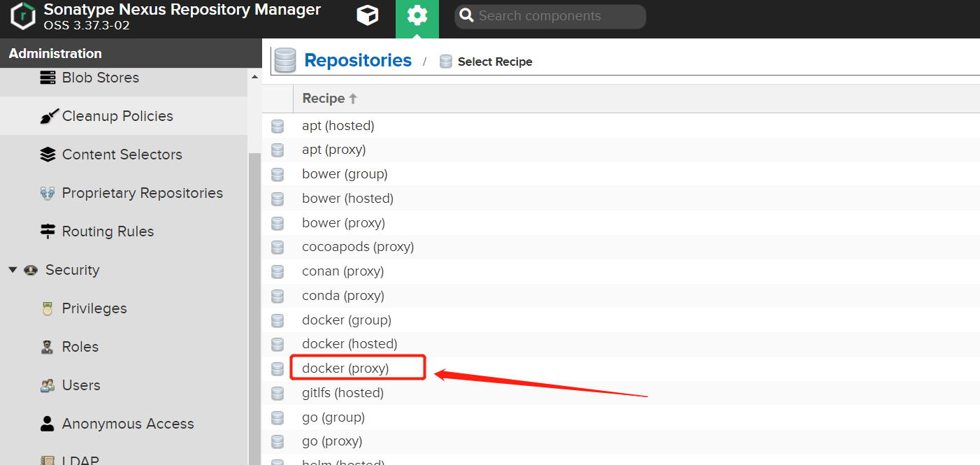Screen dimensions: 980x465
Task: Open Cleanup Policies in the sidebar
Action: coord(117,116)
